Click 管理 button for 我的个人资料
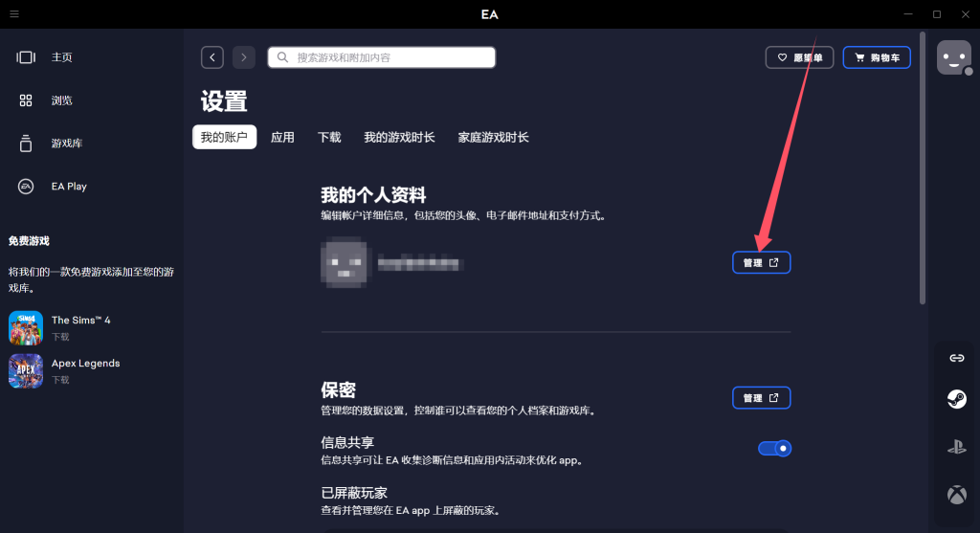The image size is (980, 533). coord(761,262)
